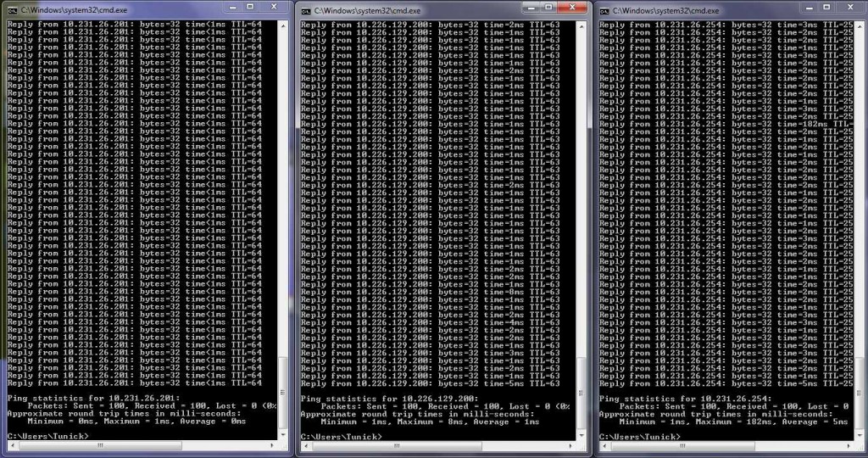868x458 pixels.
Task: Click title bar text of 10.231.26.254 cmd window
Action: (666, 10)
